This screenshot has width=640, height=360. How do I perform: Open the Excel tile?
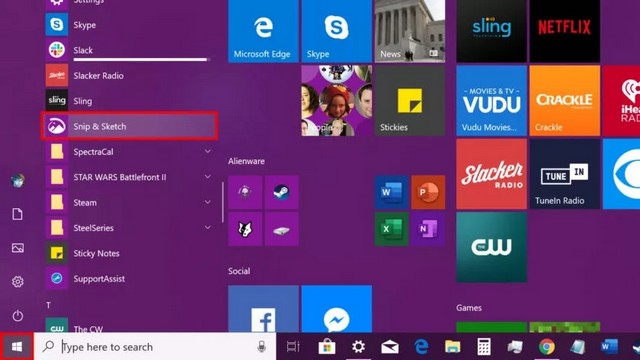[391, 229]
